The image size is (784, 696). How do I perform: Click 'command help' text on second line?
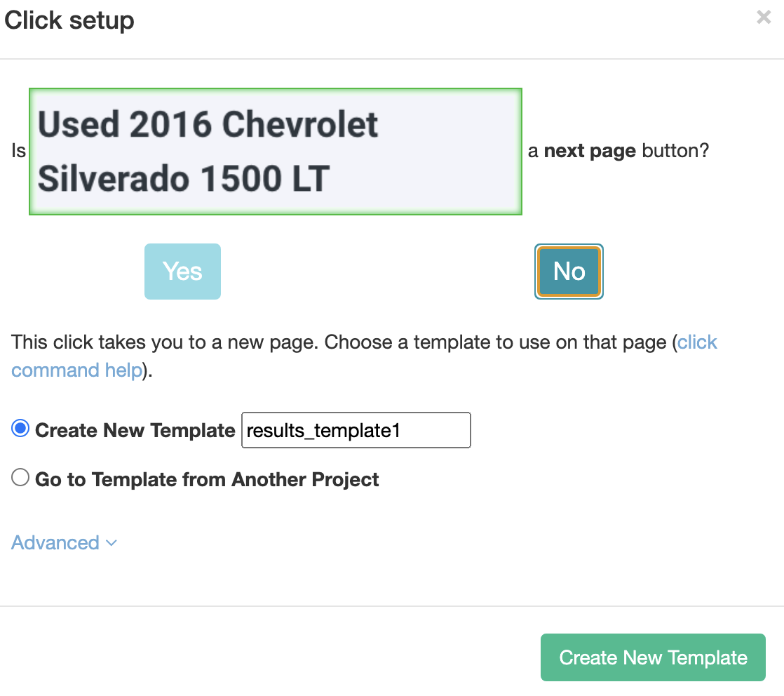77,370
